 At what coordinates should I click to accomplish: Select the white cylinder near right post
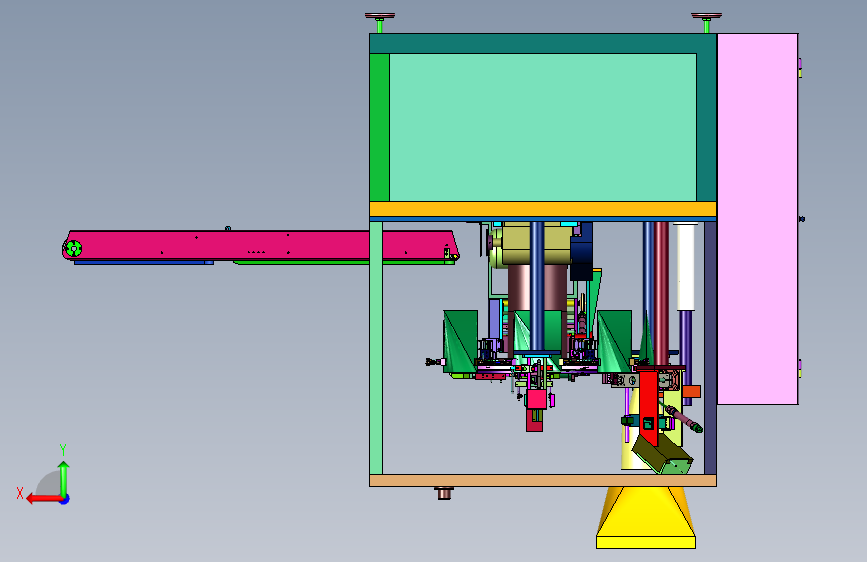pos(685,267)
